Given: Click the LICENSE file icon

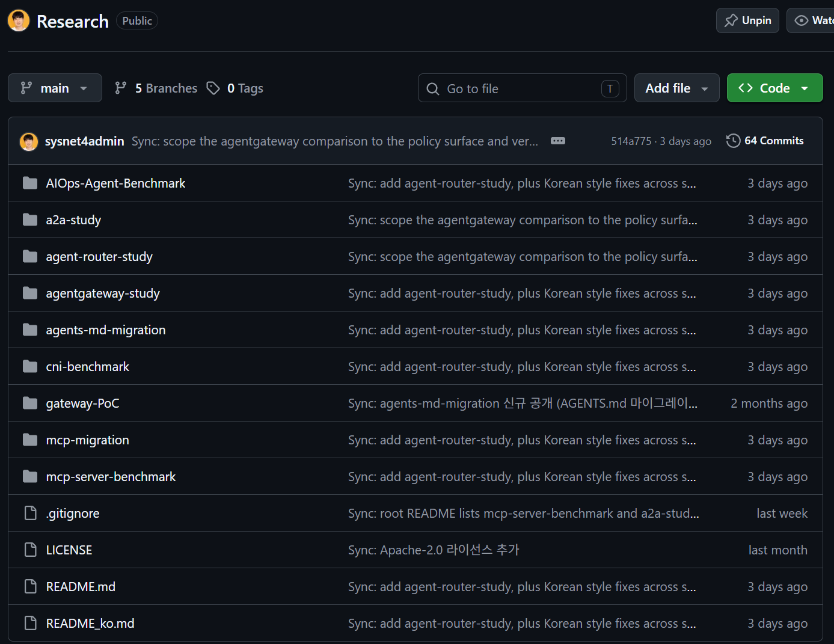Looking at the screenshot, I should [x=30, y=550].
